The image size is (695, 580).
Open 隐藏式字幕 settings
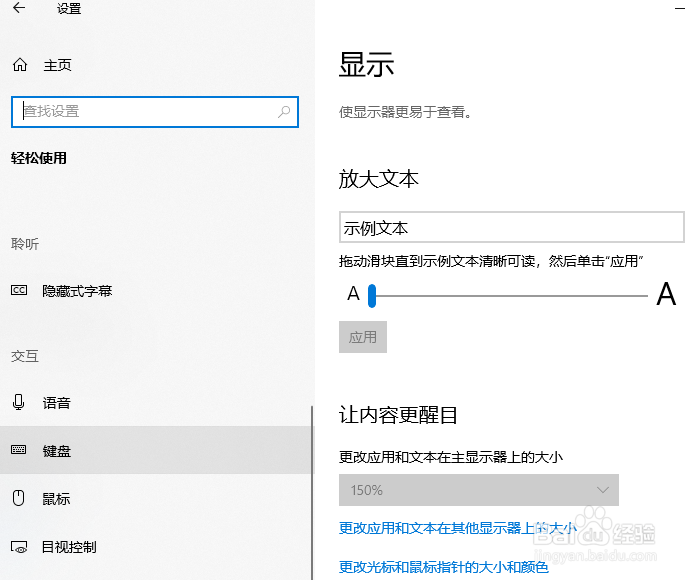(77, 291)
